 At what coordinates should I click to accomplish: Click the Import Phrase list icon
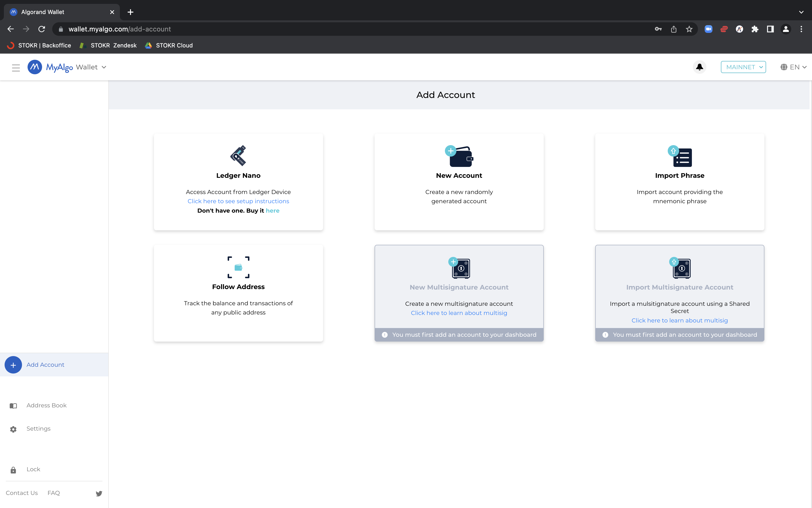click(680, 156)
